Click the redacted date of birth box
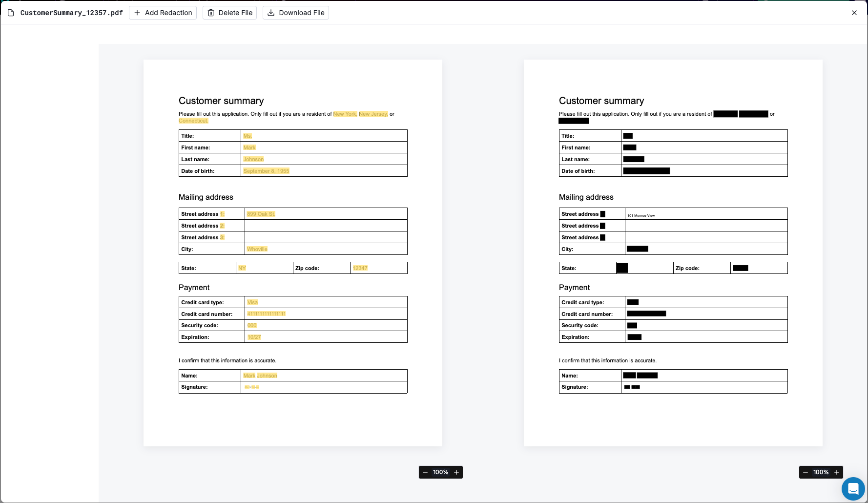This screenshot has width=868, height=503. 646,171
